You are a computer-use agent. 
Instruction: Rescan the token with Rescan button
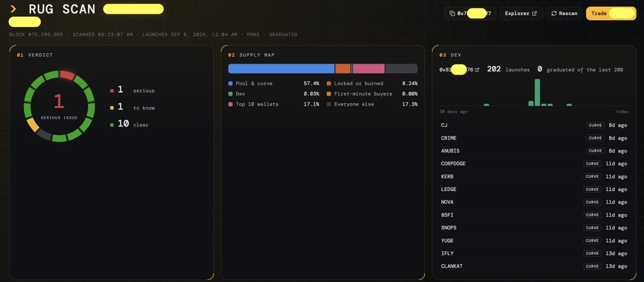pyautogui.click(x=564, y=13)
